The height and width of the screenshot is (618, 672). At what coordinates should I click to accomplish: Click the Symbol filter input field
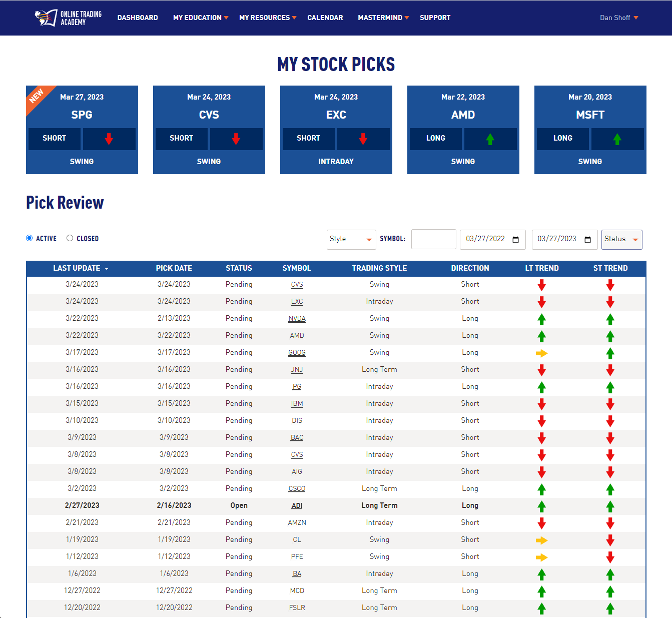coord(434,239)
